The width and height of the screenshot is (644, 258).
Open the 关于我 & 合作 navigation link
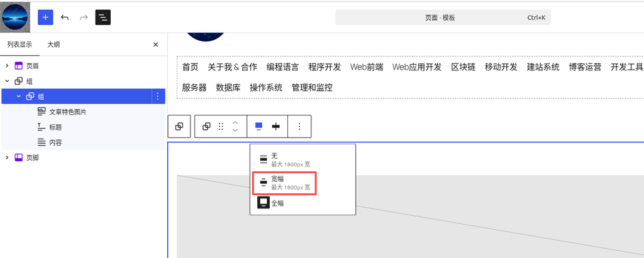(233, 67)
